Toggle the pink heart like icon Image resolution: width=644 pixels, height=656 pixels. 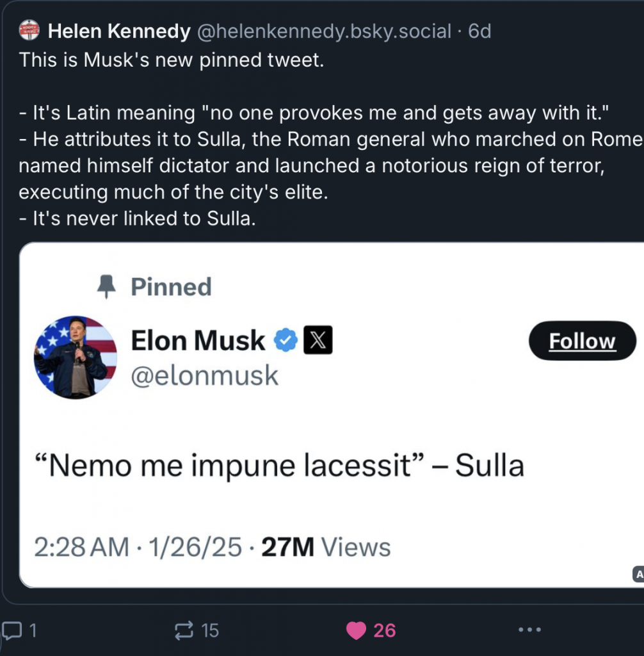(356, 630)
